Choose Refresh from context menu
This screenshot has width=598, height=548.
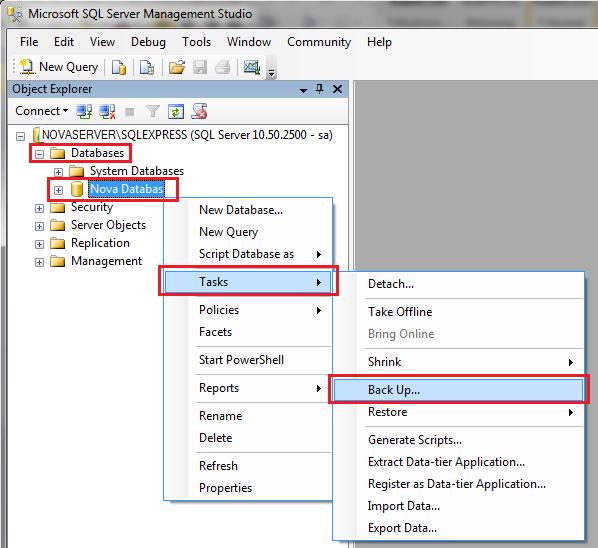pyautogui.click(x=248, y=466)
